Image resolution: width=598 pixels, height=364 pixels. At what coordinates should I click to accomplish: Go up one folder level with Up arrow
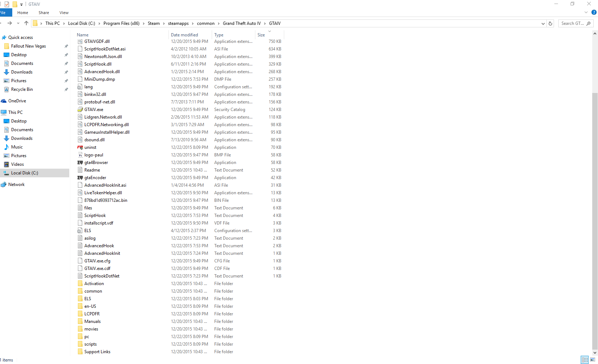(26, 23)
